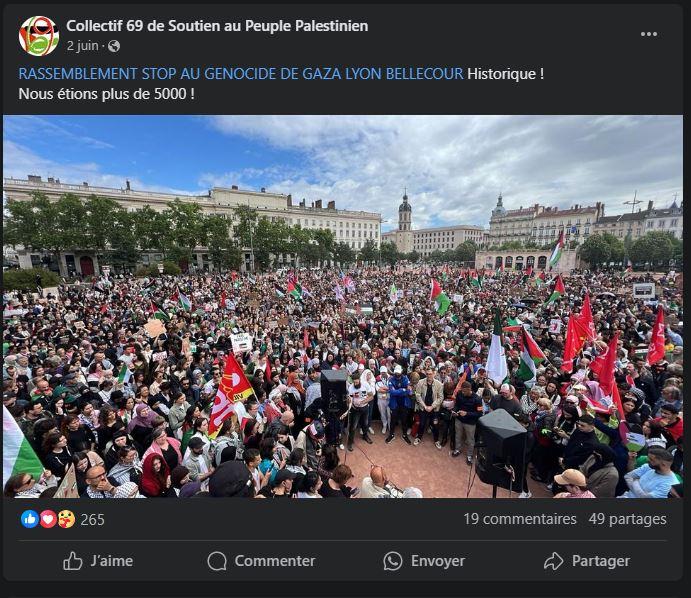Image resolution: width=691 pixels, height=598 pixels.
Task: Open the Collectif 69 profile picture
Action: (39, 36)
